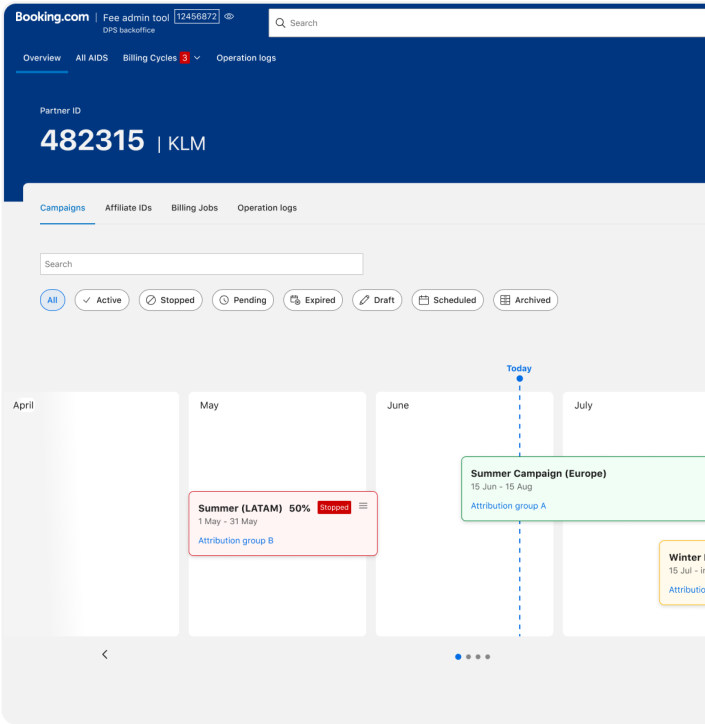Toggle the Stopped filter chip
Viewport: 705px width, 724px height.
[170, 300]
